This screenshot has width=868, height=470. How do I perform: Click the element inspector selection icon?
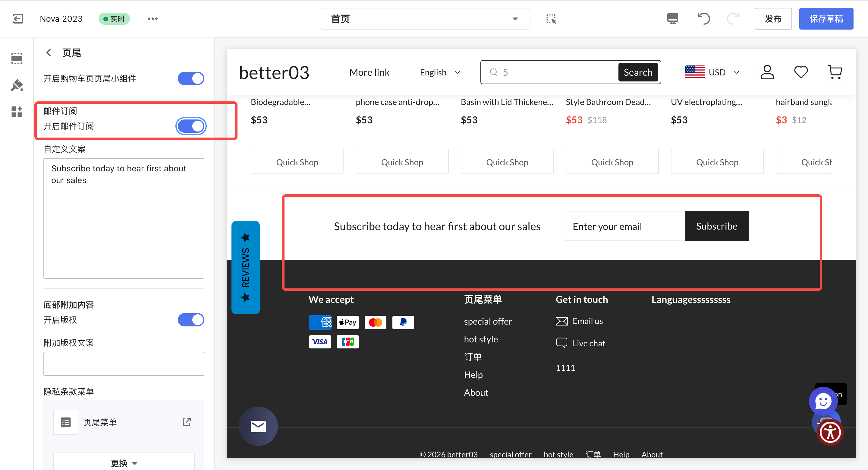(551, 19)
